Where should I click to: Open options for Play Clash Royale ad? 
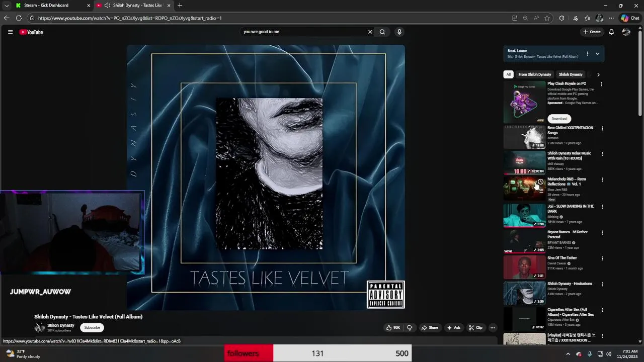tap(601, 84)
